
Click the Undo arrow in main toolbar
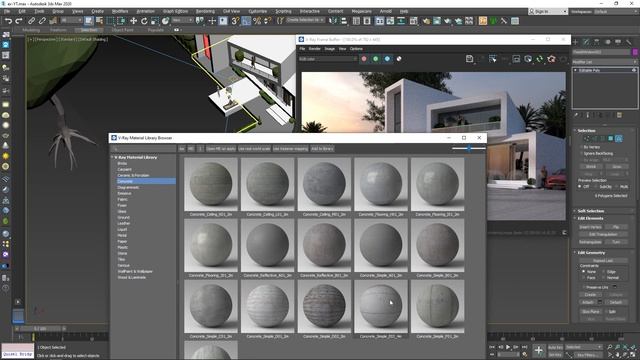click(8, 20)
